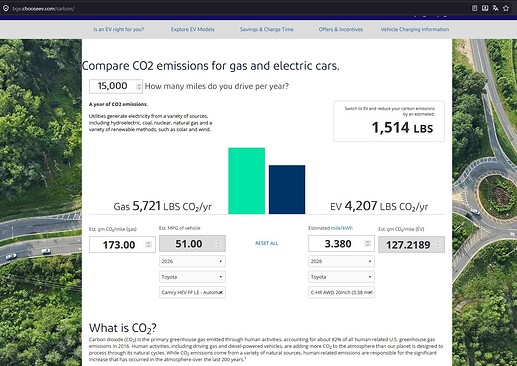Image resolution: width=517 pixels, height=366 pixels.
Task: Adjust the mile/kWh stepper arrows
Action: [368, 243]
